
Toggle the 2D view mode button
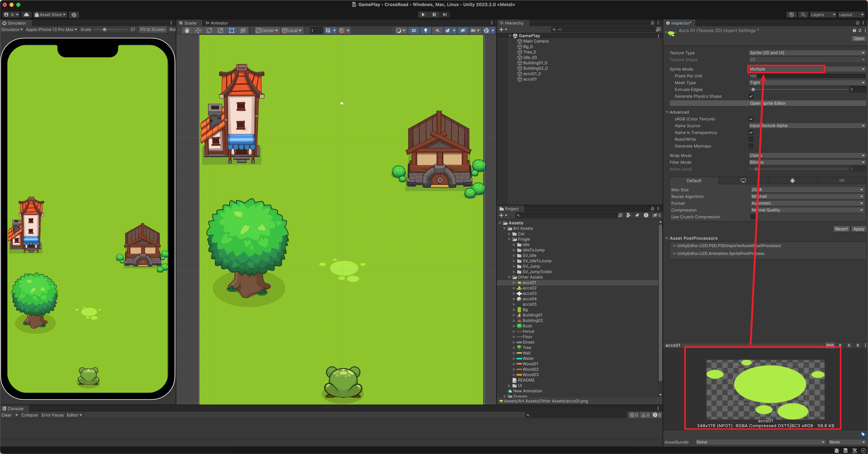[414, 30]
